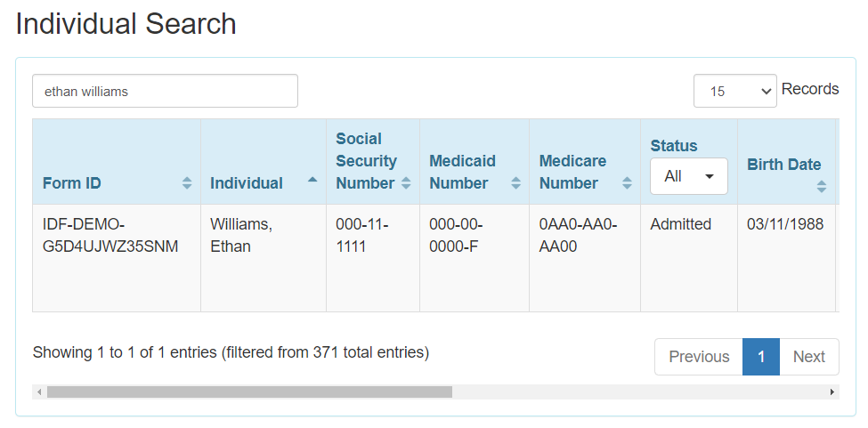Select page 1 in pagination
868x428 pixels.
(761, 357)
